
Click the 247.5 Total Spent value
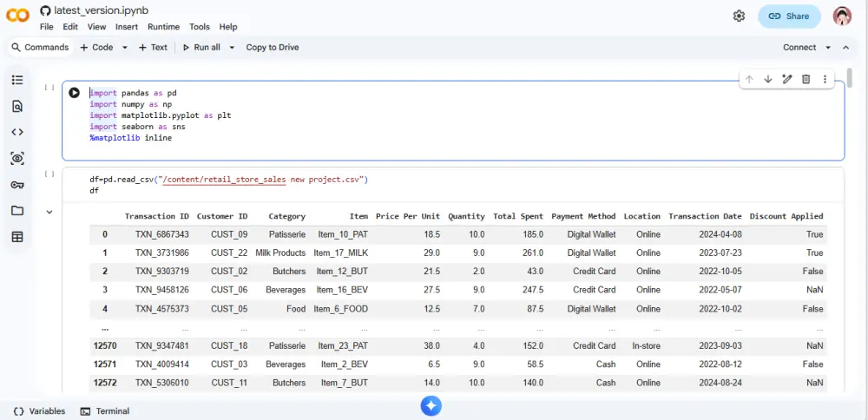(x=532, y=290)
